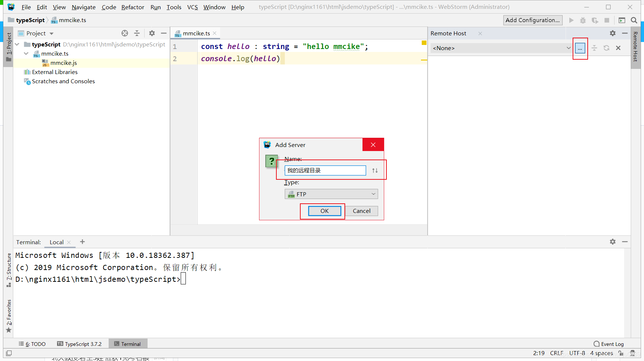
Task: Hide the Terminal panel
Action: tap(625, 242)
